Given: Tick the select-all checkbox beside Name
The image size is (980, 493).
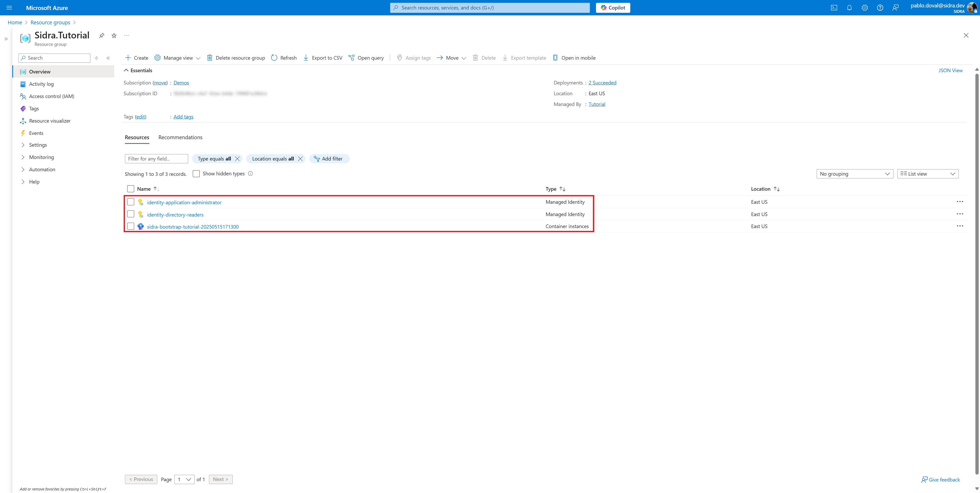Looking at the screenshot, I should tap(131, 189).
